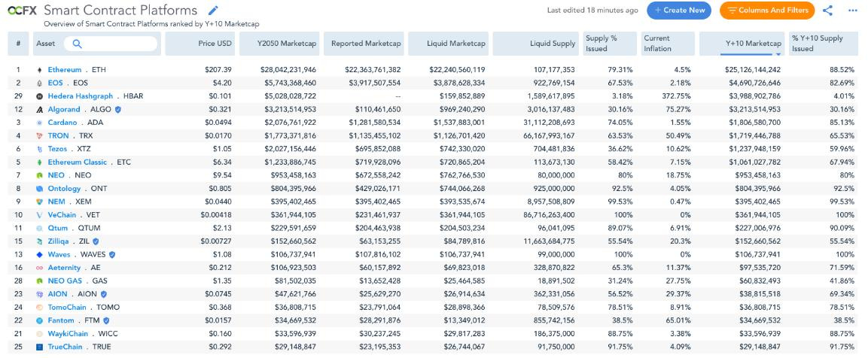Sort by the # rank column header
Image resolution: width=868 pixels, height=358 pixels.
tap(18, 44)
